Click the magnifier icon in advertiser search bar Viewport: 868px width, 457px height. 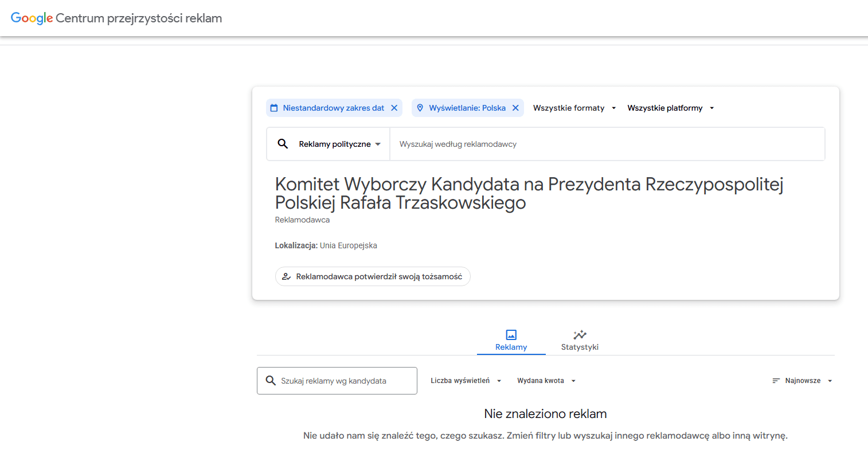click(283, 144)
